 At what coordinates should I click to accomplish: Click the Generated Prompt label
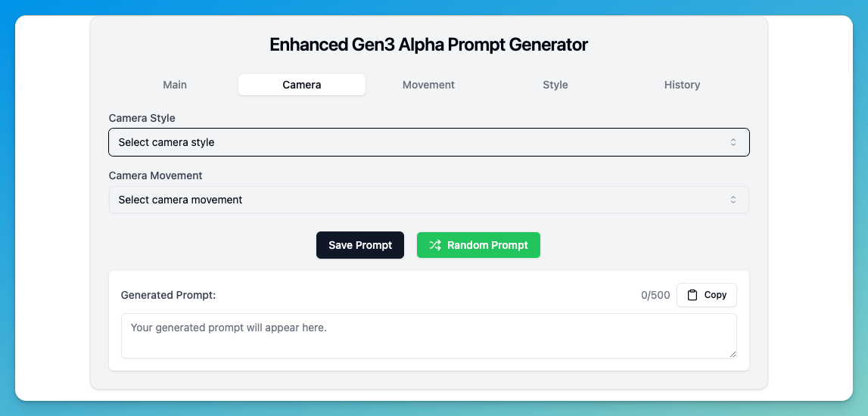(x=168, y=295)
